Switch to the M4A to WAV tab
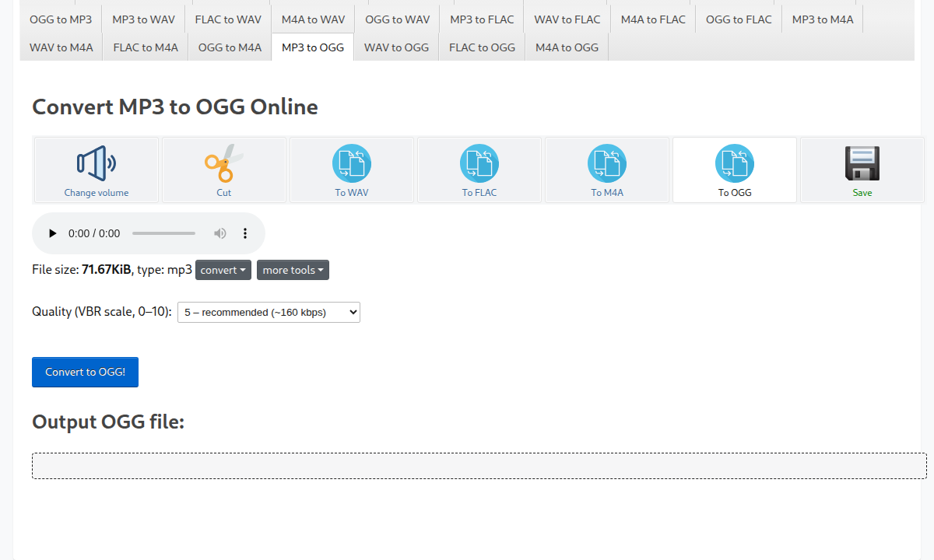934x560 pixels. pos(313,19)
